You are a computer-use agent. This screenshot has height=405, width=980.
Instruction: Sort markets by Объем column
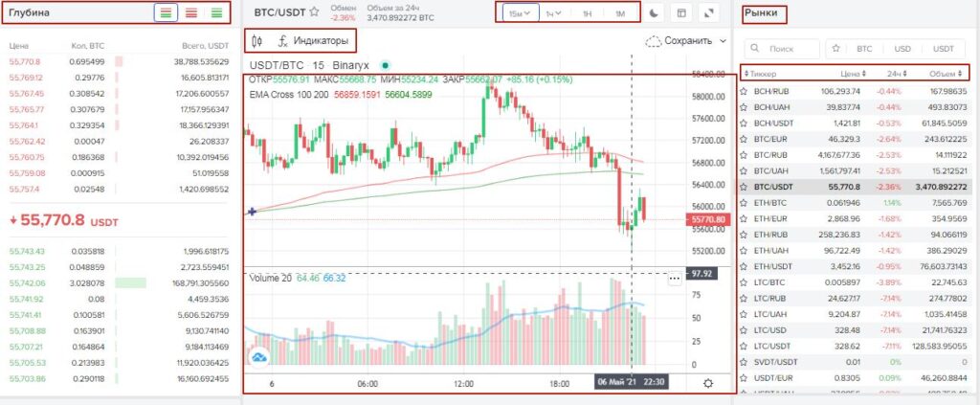click(946, 74)
